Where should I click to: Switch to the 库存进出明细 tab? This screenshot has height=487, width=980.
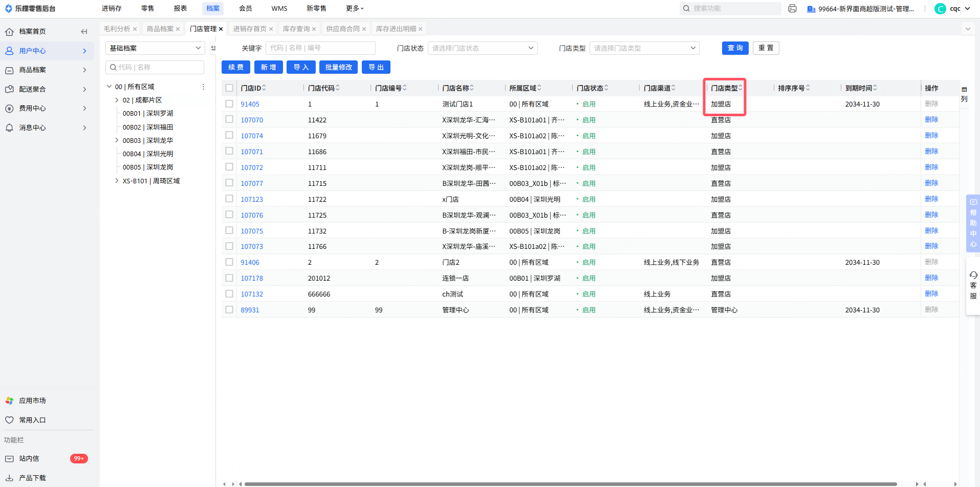[x=396, y=29]
